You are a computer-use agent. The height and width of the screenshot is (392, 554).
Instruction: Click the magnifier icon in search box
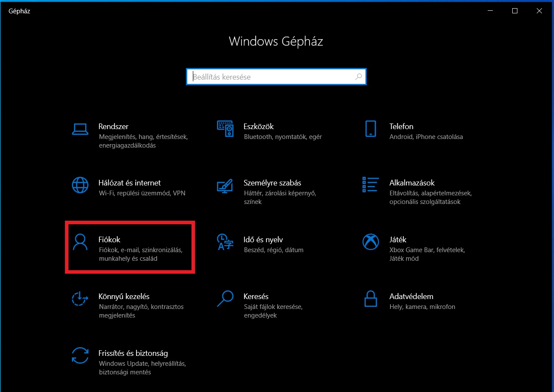pos(358,77)
